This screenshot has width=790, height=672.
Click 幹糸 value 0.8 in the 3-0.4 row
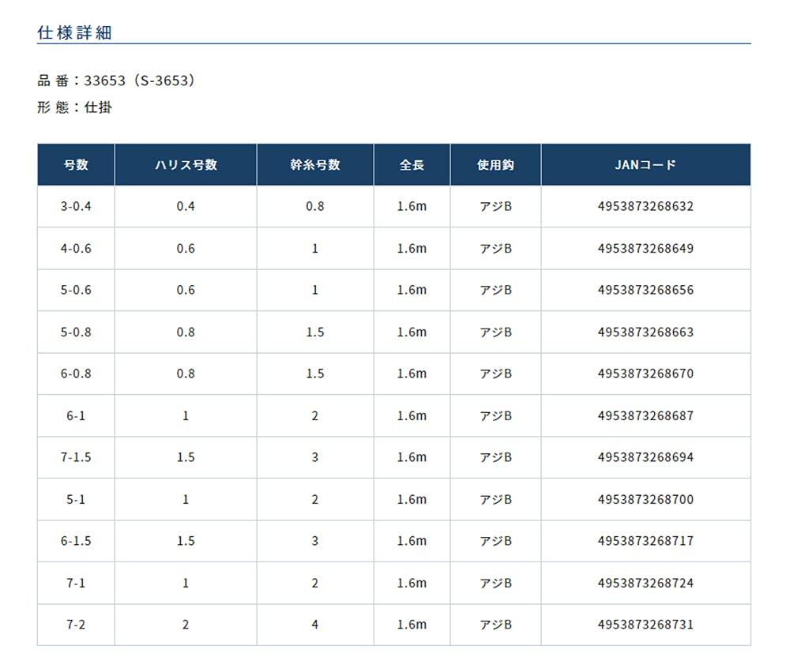point(315,207)
